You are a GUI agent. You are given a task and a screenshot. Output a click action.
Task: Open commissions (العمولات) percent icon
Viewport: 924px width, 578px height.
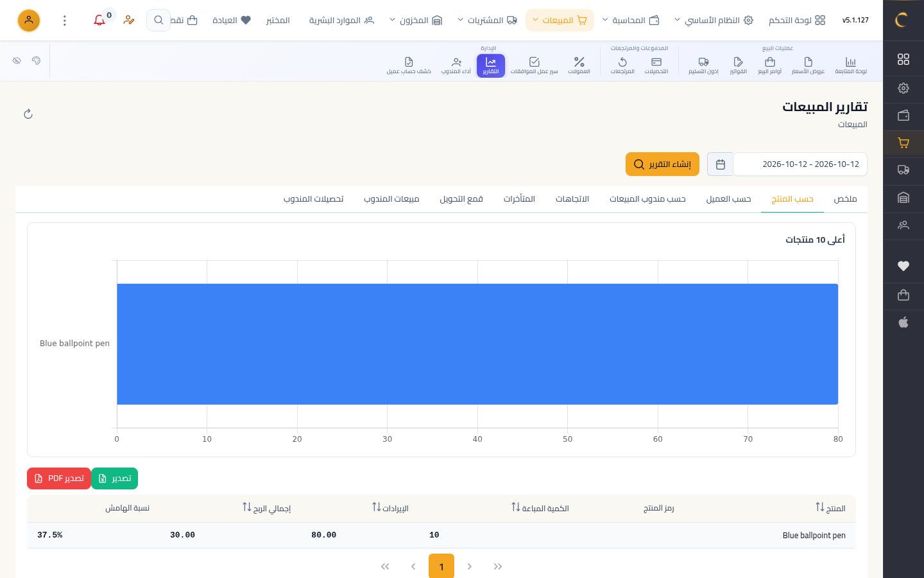[x=579, y=65]
